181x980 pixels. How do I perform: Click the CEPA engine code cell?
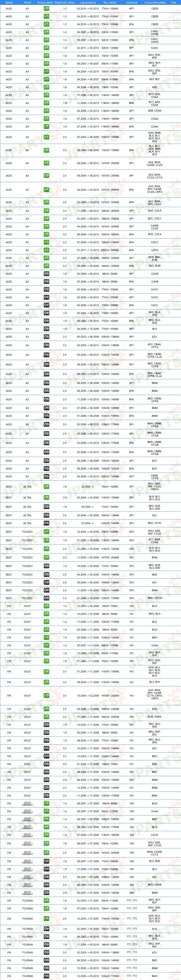point(154,250)
